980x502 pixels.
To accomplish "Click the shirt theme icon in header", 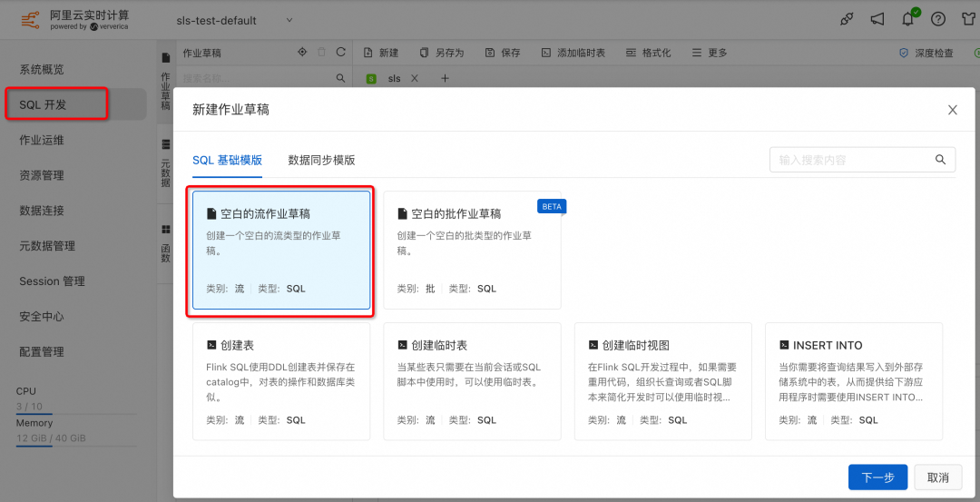I will [969, 19].
